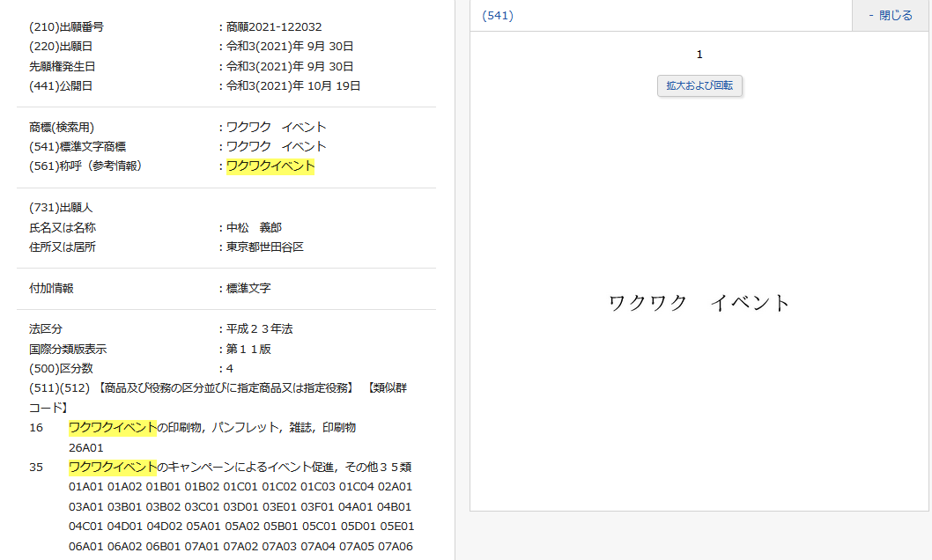Click the (541)標準文字商標 label
This screenshot has width=932, height=560.
tap(78, 147)
